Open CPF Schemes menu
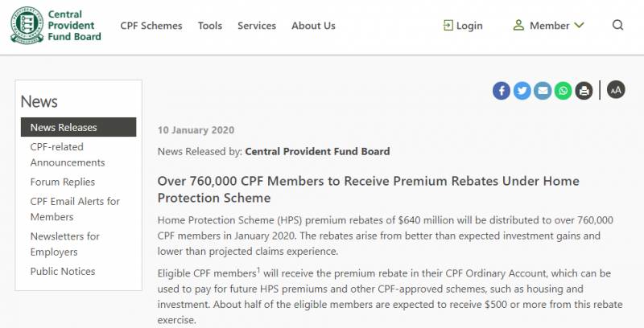 151,26
